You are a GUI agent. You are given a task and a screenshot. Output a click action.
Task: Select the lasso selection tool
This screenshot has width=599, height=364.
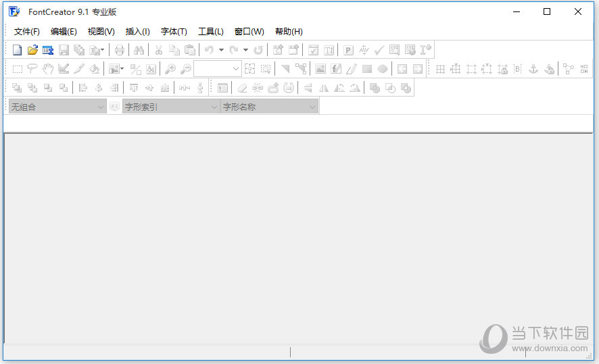(x=32, y=69)
